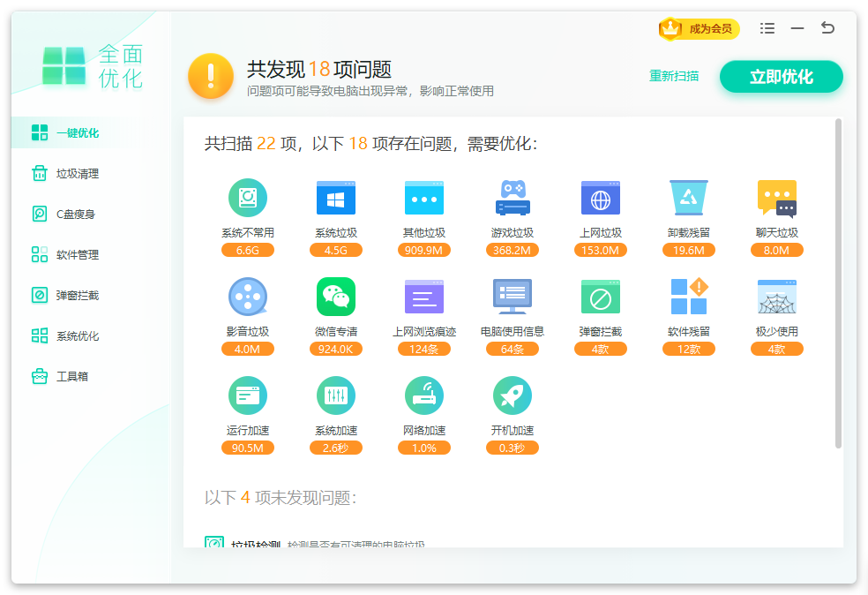This screenshot has width=868, height=595.
Task: Click the 电脑使用信息 monitor icon
Action: point(513,297)
